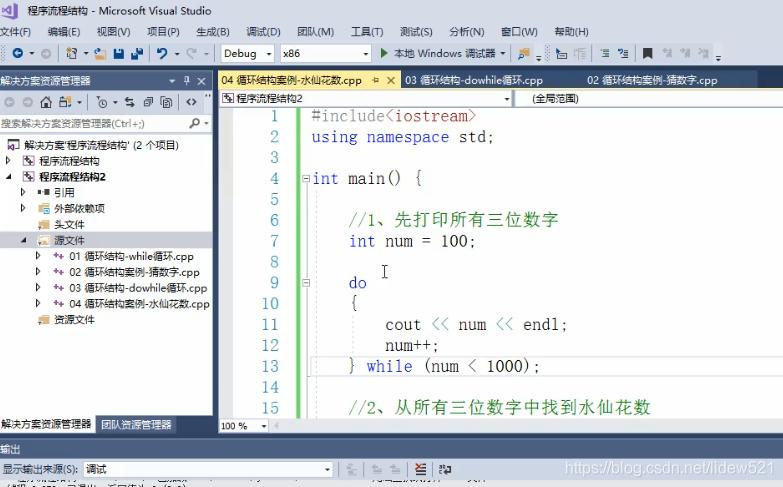Click the Navigate Backward arrow in toolbar

click(17, 53)
